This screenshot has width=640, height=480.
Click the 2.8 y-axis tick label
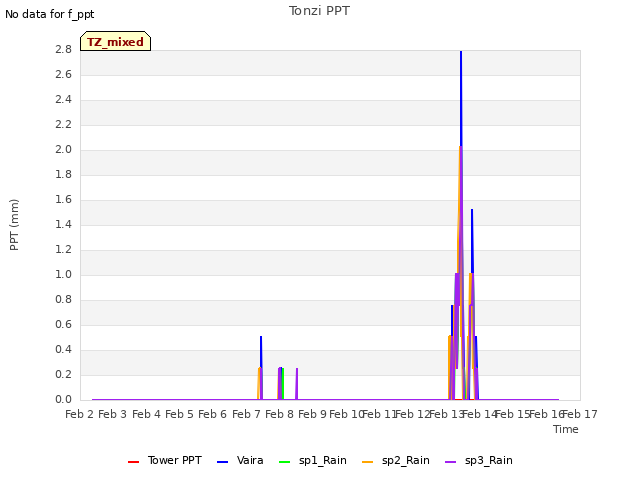(x=63, y=49)
